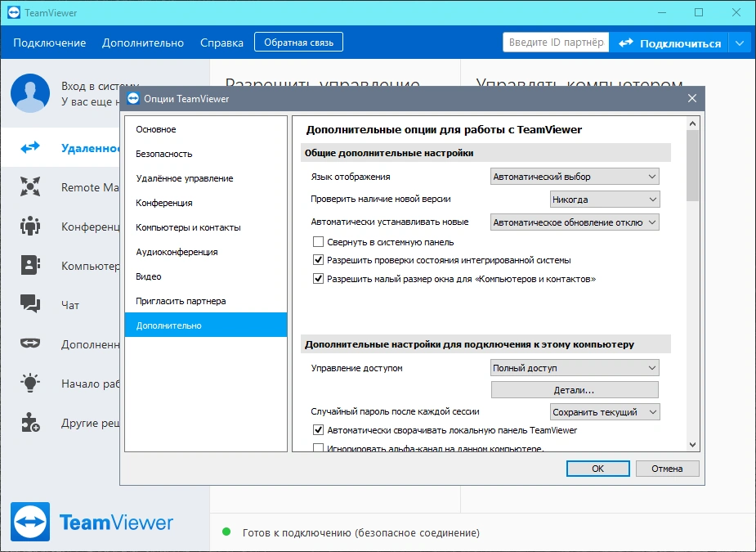Screen dimensions: 756x552
Task: Open the augmented reality glasses icon
Action: pyautogui.click(x=30, y=343)
